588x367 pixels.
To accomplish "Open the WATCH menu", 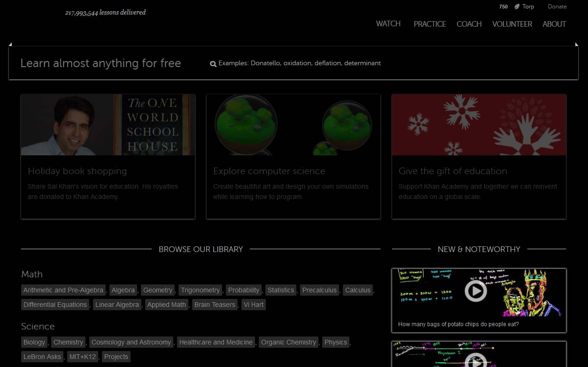I will tap(388, 24).
